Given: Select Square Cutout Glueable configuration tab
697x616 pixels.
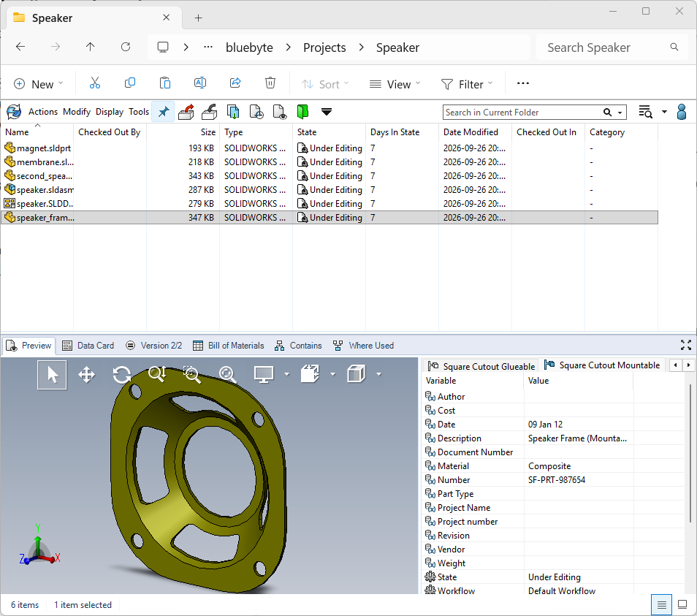Looking at the screenshot, I should (481, 366).
